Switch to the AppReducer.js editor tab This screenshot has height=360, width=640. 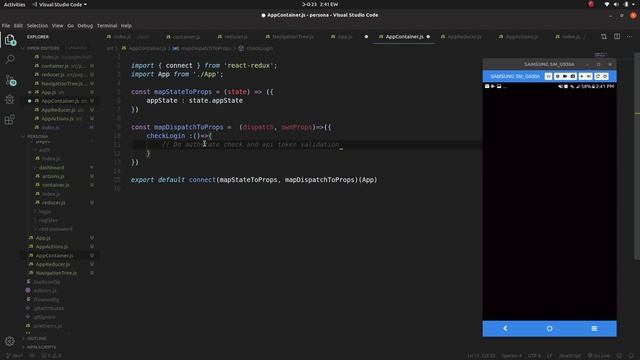pyautogui.click(x=464, y=37)
